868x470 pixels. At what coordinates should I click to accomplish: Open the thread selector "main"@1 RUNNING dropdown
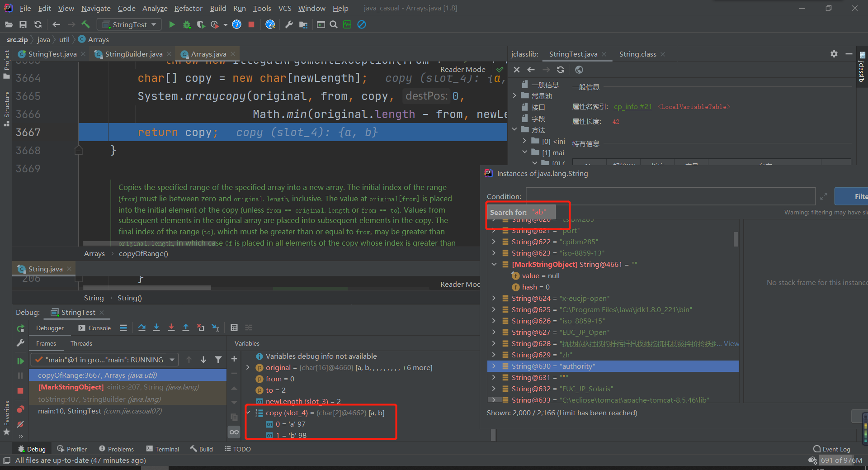105,360
